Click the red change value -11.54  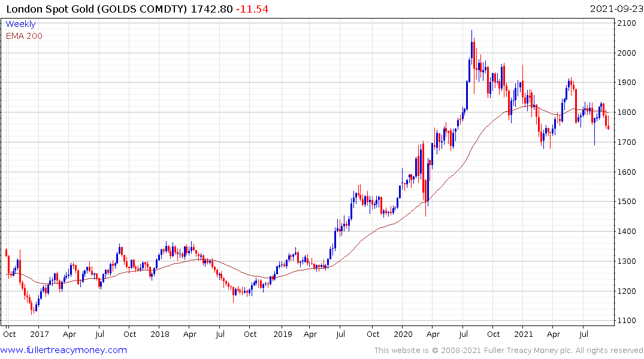point(252,9)
